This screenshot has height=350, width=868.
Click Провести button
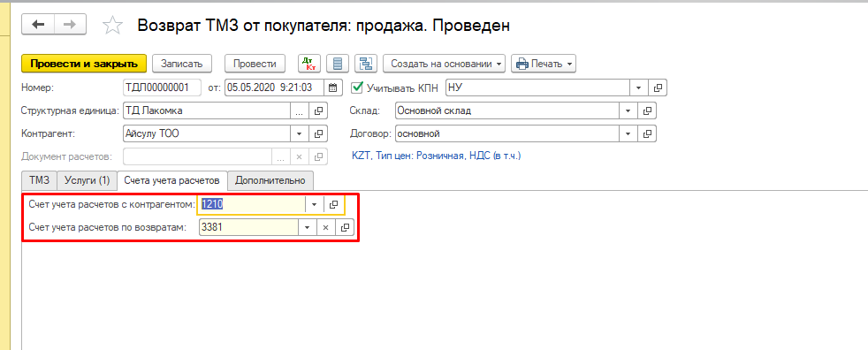click(x=255, y=63)
